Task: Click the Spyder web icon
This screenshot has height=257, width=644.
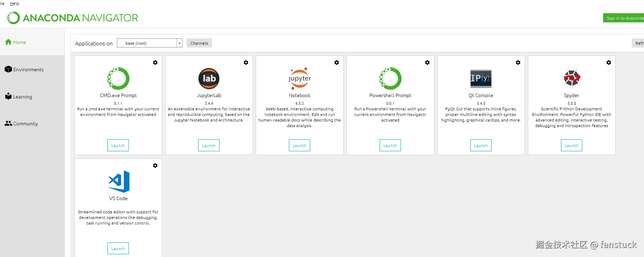Action: pos(572,79)
